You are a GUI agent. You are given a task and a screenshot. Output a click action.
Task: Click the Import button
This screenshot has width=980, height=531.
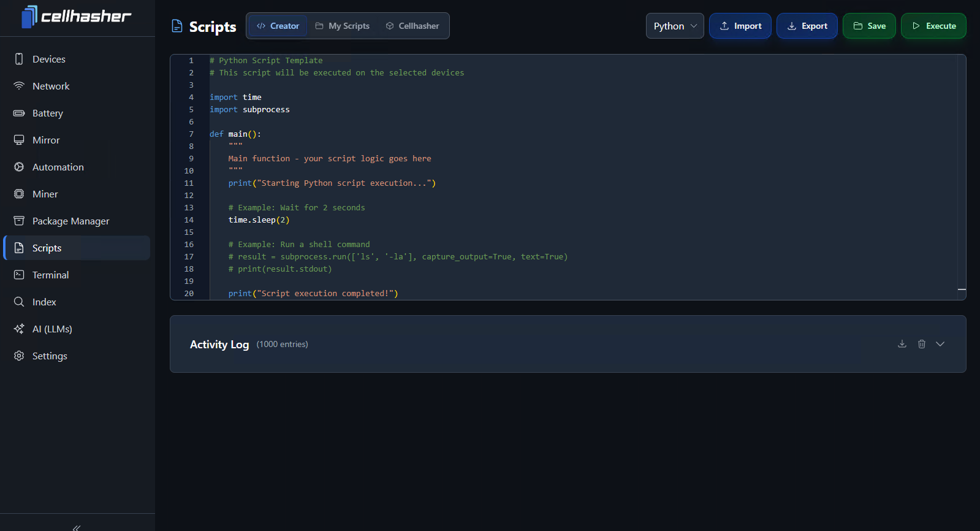click(740, 26)
